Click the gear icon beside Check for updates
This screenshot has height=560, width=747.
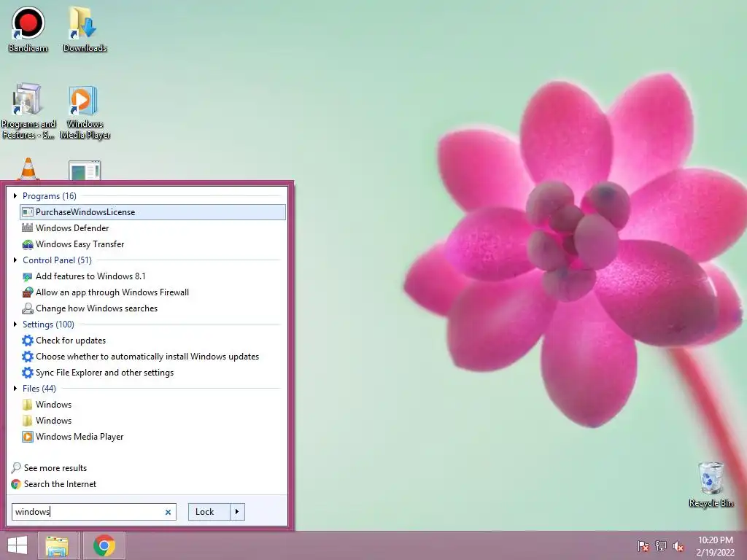[x=28, y=341]
